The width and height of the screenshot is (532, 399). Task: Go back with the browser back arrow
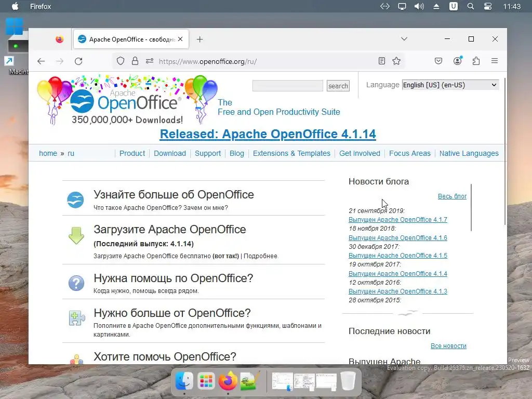41,61
